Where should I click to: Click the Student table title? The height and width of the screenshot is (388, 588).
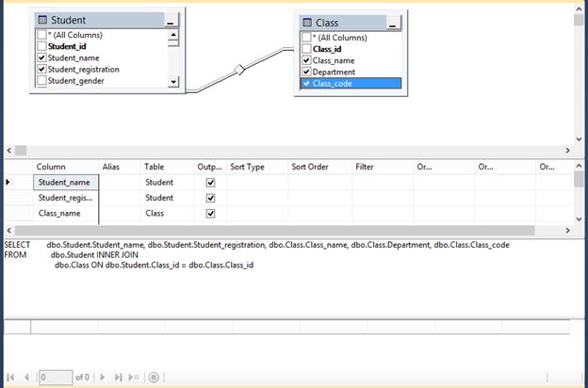point(68,20)
